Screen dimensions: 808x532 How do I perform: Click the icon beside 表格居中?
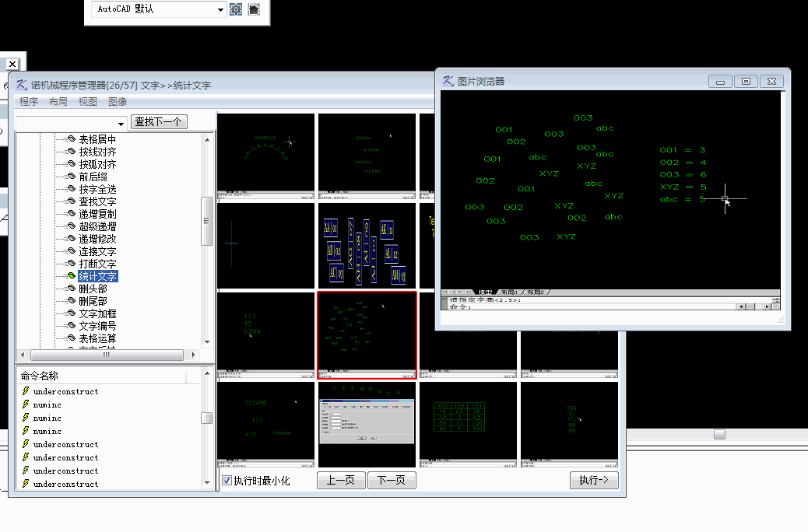point(72,138)
